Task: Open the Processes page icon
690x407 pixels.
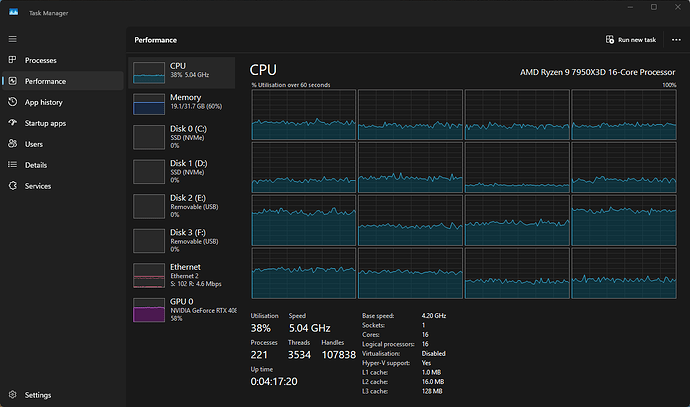Action: tap(13, 60)
